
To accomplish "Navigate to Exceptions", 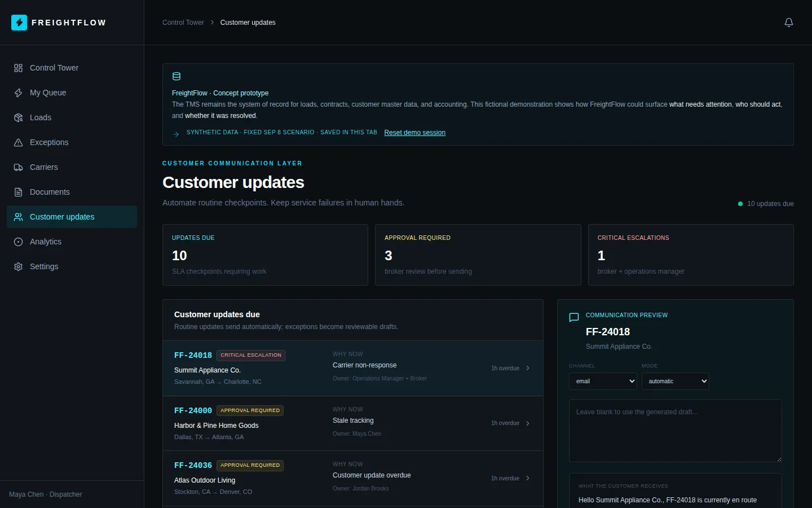I will coord(72,142).
